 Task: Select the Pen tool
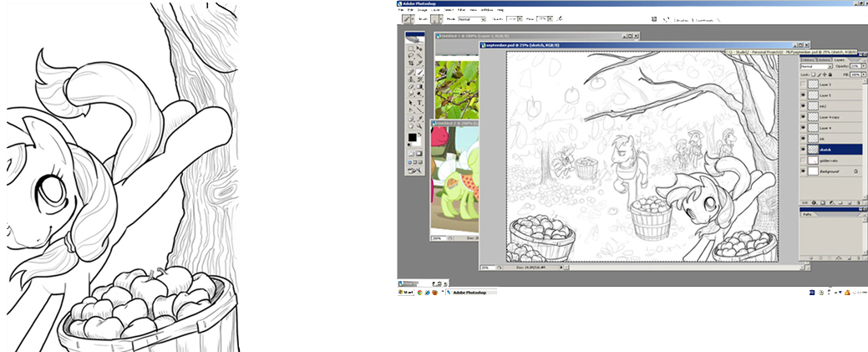411,110
